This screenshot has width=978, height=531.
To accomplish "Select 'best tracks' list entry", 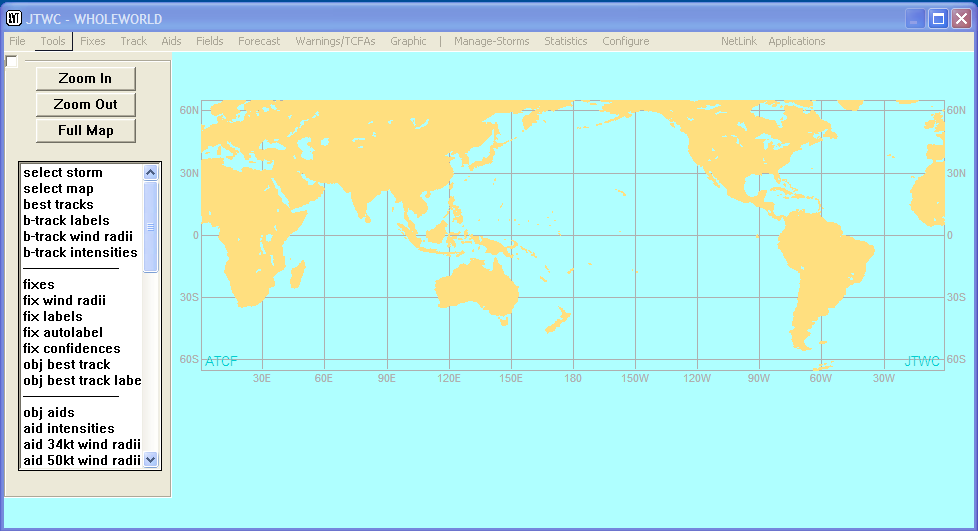I will pos(58,204).
